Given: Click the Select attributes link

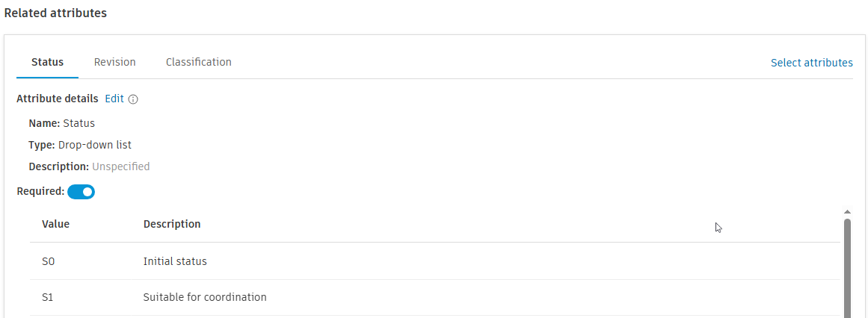Looking at the screenshot, I should 811,63.
